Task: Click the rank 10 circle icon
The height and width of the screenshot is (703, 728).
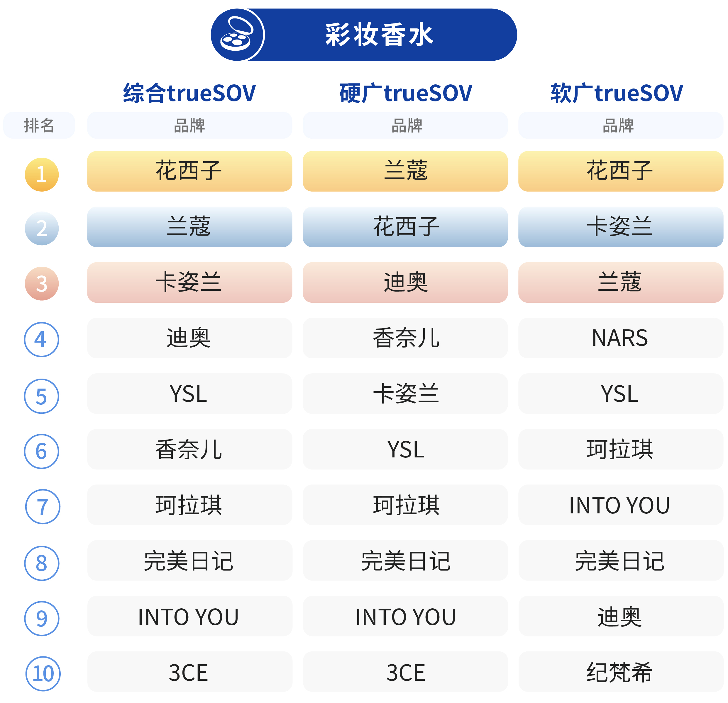Action: pyautogui.click(x=43, y=674)
